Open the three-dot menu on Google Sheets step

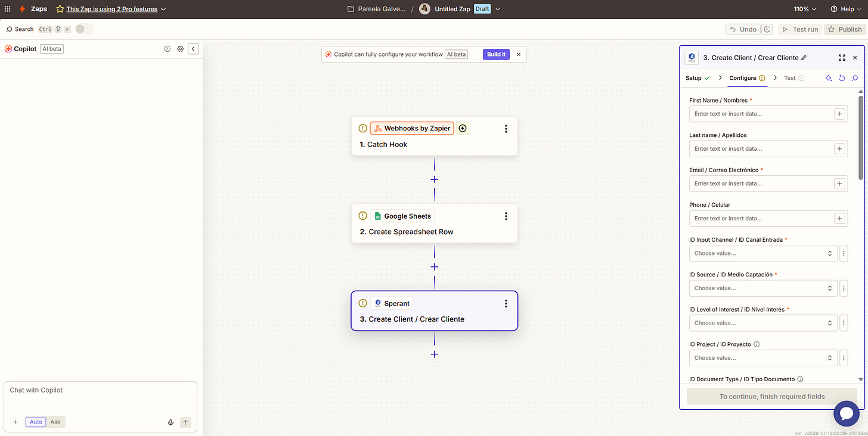coord(506,216)
